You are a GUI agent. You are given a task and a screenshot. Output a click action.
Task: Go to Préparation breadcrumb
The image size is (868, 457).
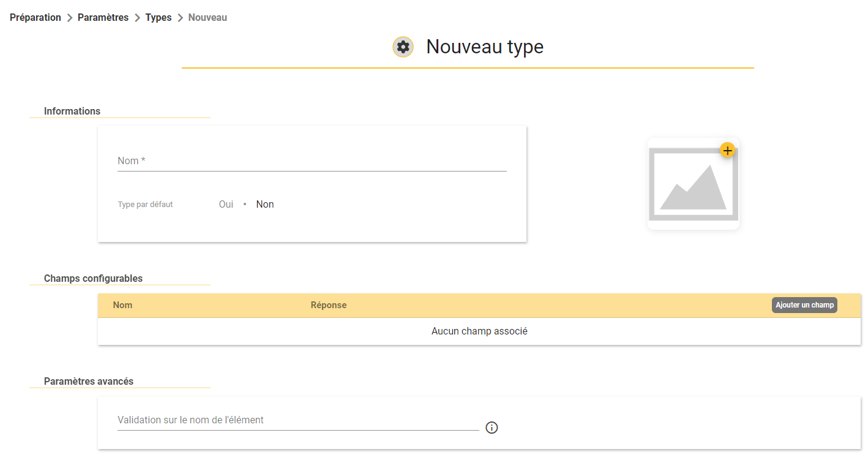(36, 18)
